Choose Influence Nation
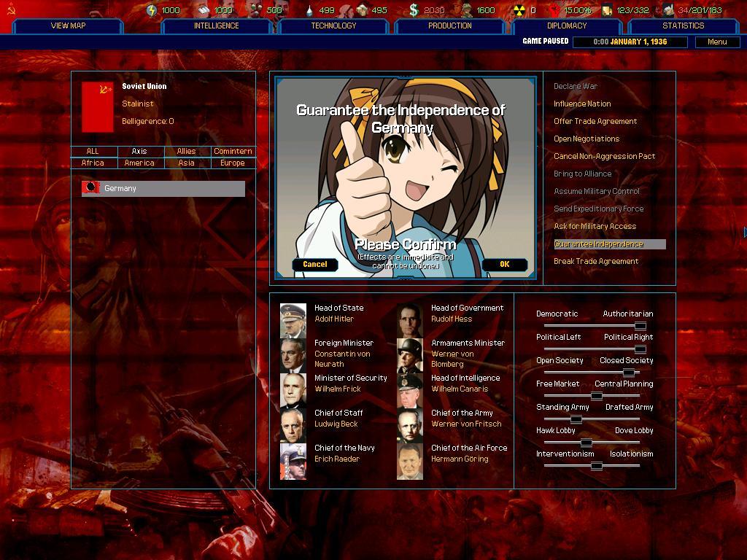Viewport: 747px width, 560px height. pos(582,104)
